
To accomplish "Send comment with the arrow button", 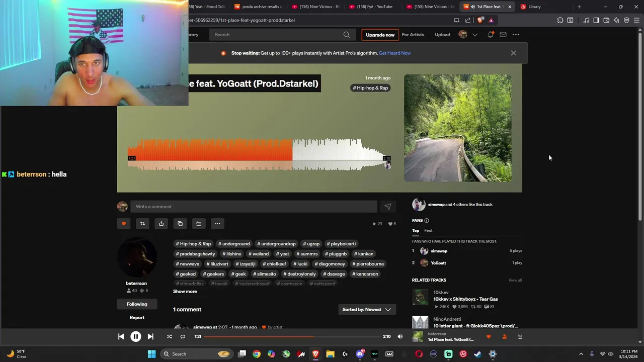I will point(387,207).
